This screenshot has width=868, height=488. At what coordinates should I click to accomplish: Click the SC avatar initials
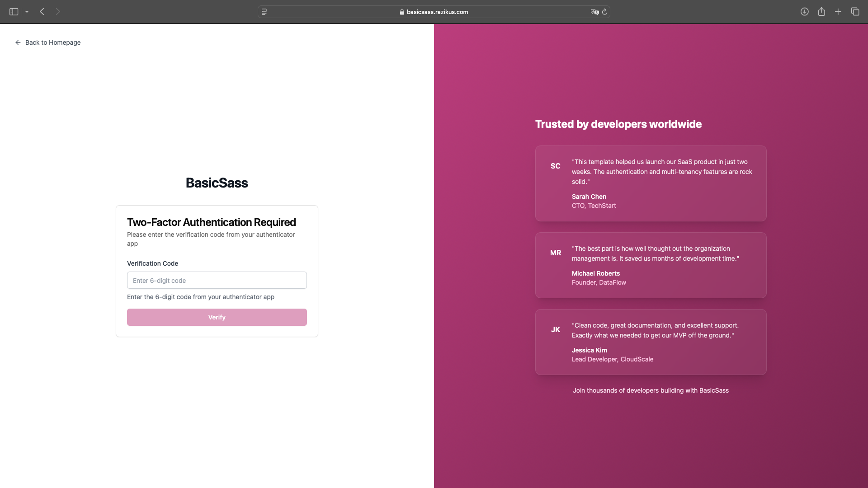tap(556, 166)
